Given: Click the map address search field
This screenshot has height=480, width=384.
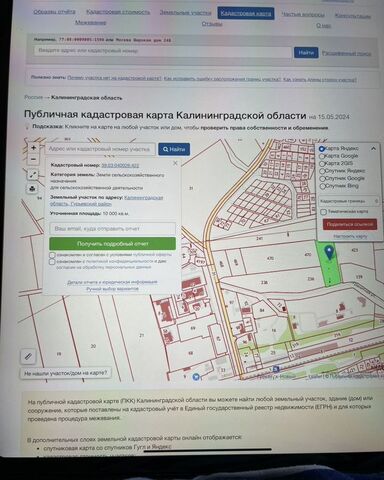Looking at the screenshot, I should [x=100, y=149].
